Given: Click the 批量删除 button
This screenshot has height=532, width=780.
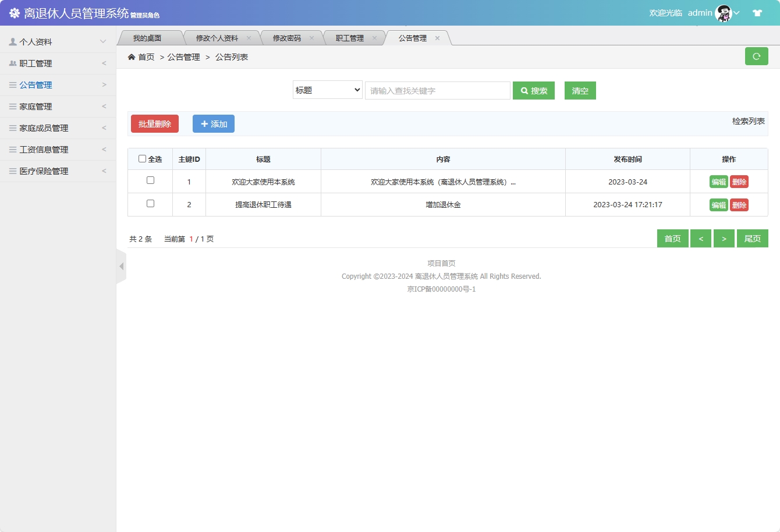Looking at the screenshot, I should pos(154,123).
